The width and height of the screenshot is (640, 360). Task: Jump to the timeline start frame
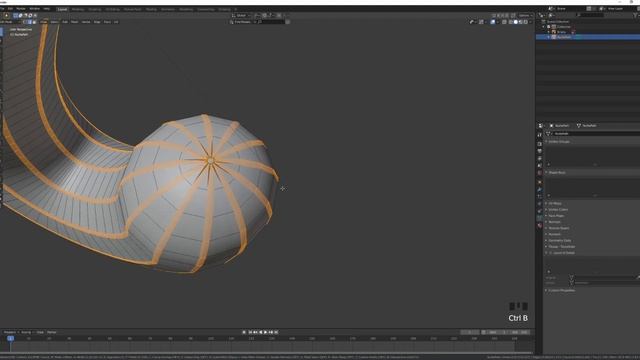(250, 332)
